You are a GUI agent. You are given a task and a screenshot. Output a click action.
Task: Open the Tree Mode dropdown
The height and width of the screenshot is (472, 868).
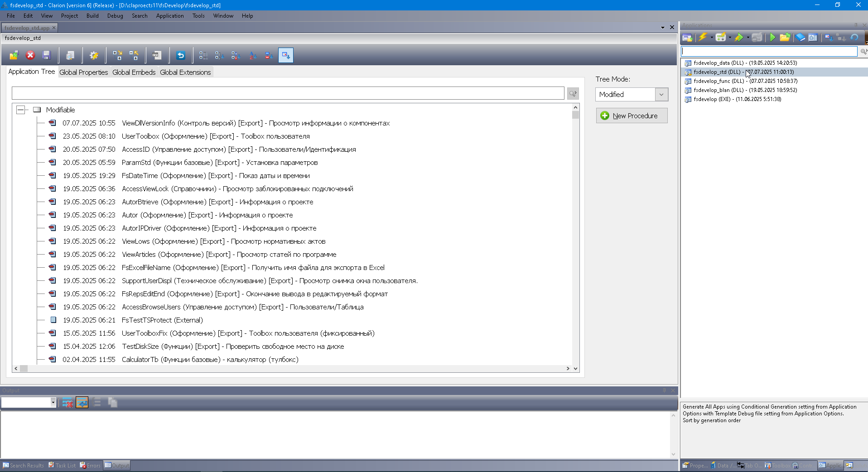click(x=661, y=94)
